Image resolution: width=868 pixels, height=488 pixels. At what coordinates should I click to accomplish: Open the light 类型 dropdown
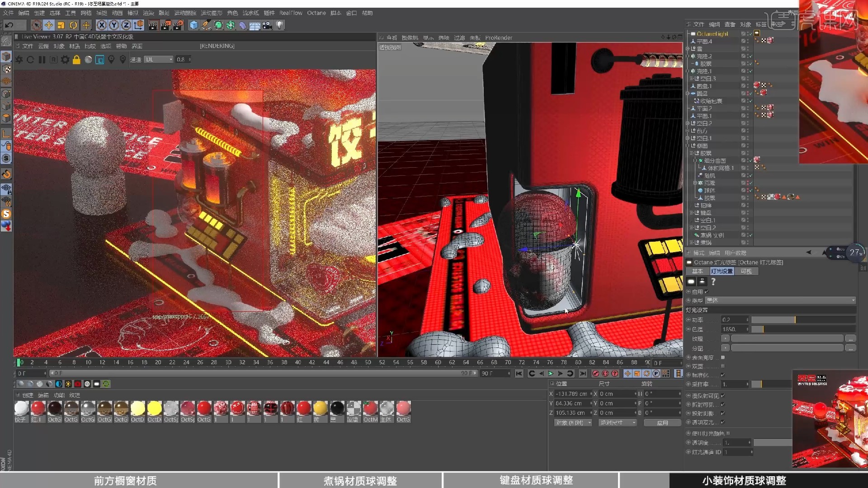pyautogui.click(x=781, y=300)
